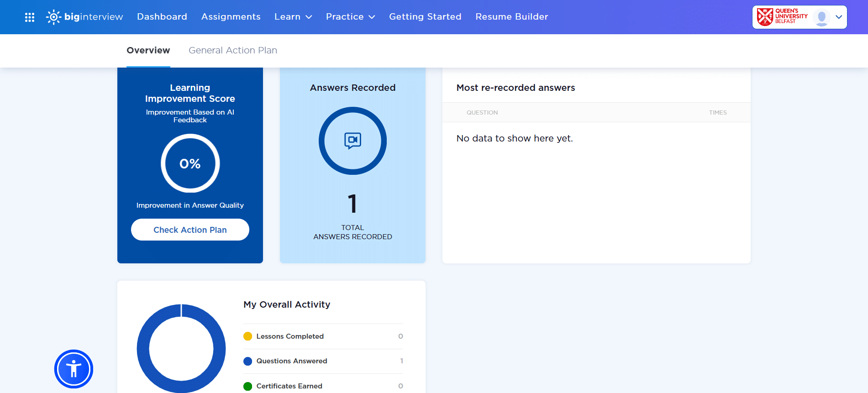The image size is (868, 393).
Task: Click the Big Interview sun logo
Action: [53, 17]
